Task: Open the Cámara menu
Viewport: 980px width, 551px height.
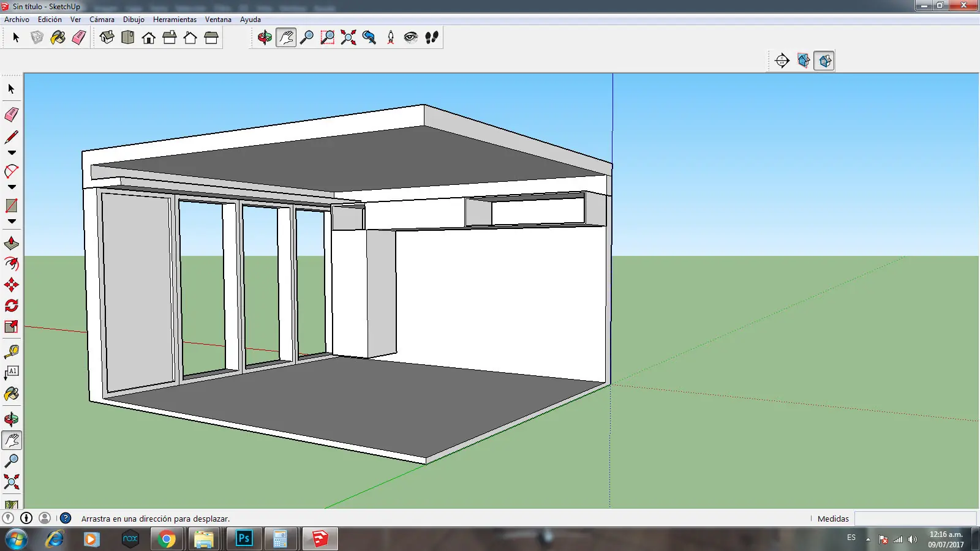Action: click(102, 19)
